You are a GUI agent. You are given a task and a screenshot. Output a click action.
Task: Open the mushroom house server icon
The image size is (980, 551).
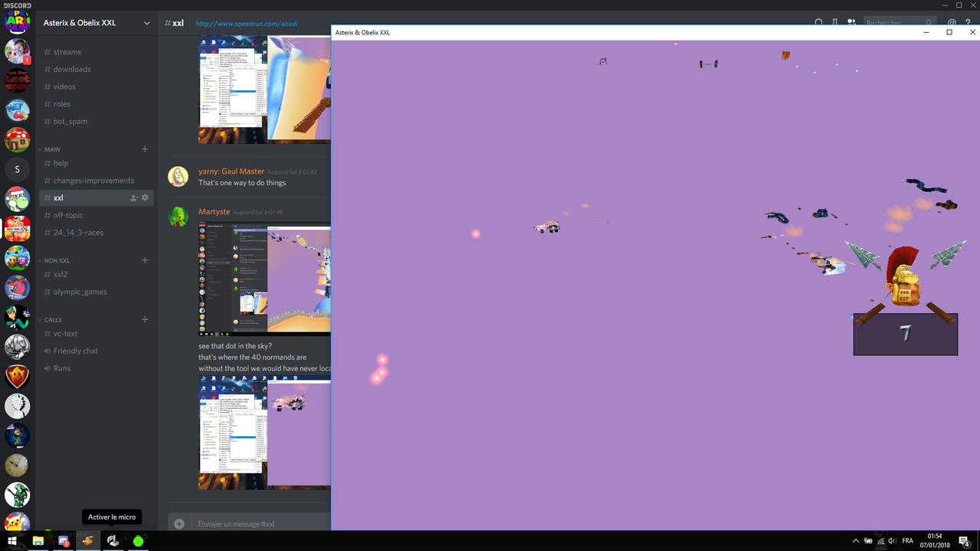[x=17, y=140]
